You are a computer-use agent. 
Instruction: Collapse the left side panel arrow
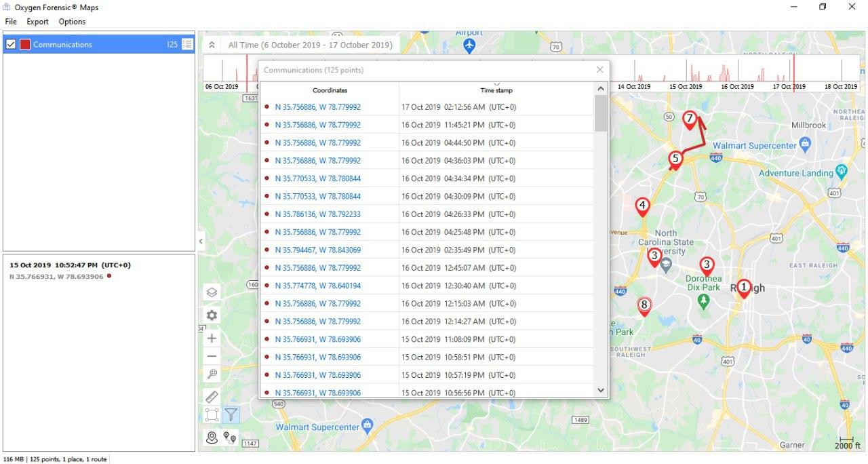(x=201, y=241)
